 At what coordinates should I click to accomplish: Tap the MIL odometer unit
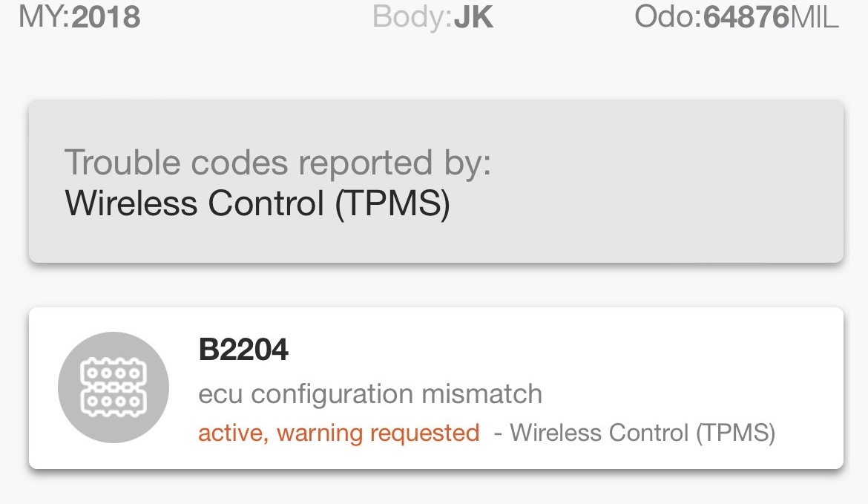[x=814, y=17]
